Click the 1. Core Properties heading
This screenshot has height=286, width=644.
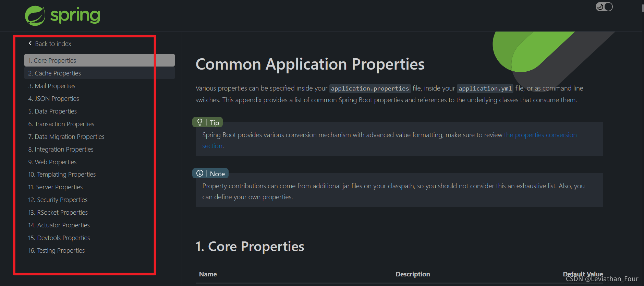click(x=250, y=246)
